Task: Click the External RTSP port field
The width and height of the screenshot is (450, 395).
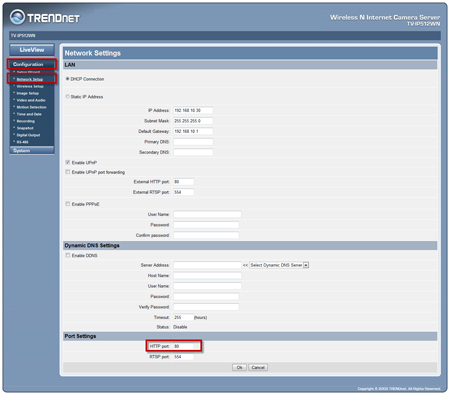Action: click(x=183, y=192)
